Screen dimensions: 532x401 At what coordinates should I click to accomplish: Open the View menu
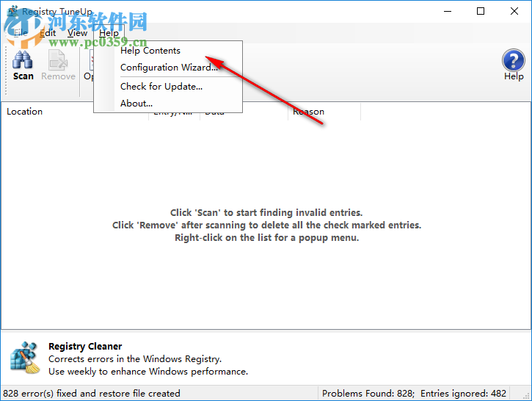tap(77, 33)
